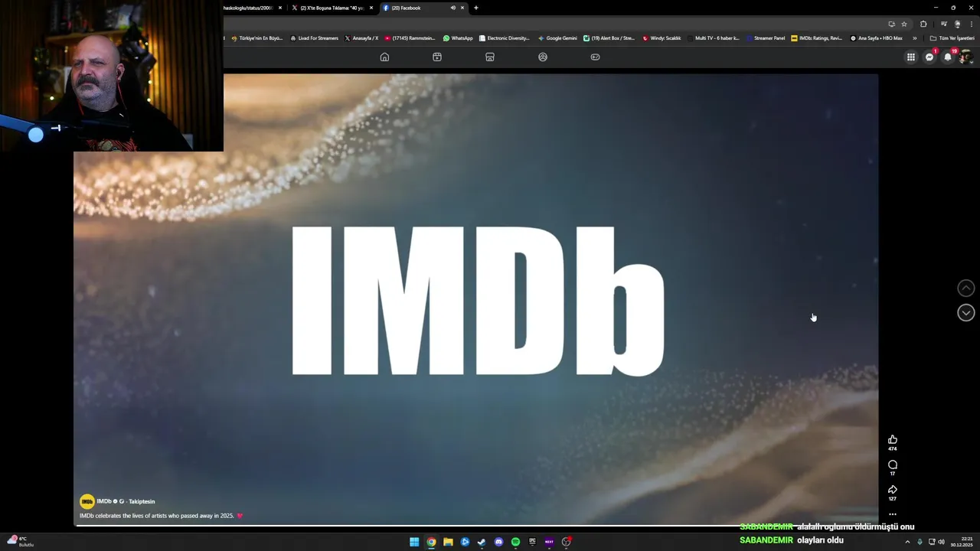Viewport: 980px width, 551px height.
Task: Show hidden system tray icons
Action: 909,542
